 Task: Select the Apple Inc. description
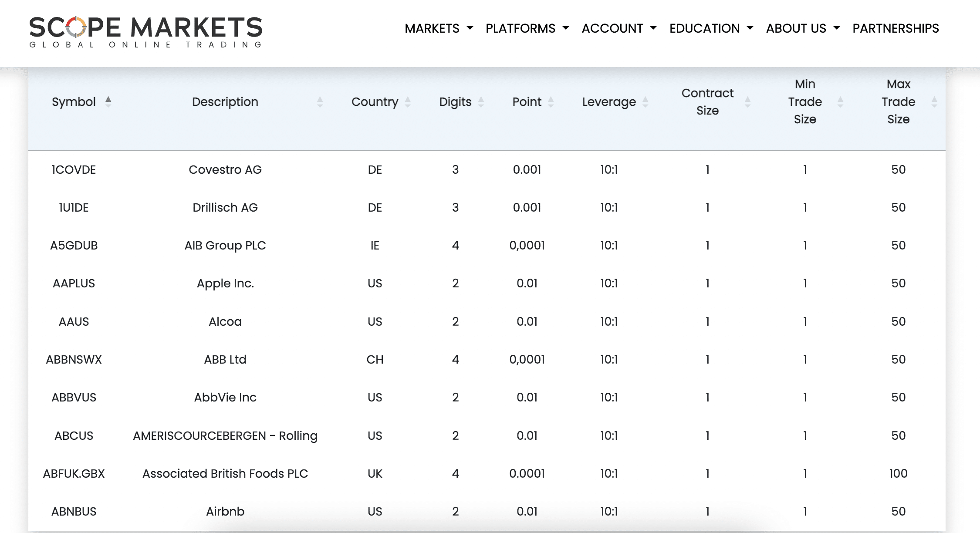click(x=225, y=283)
